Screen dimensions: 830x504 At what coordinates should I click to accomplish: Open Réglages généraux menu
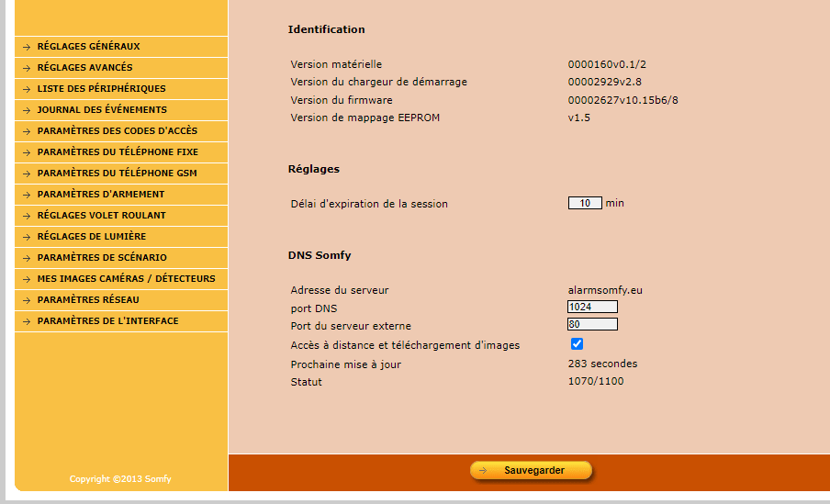[121, 47]
